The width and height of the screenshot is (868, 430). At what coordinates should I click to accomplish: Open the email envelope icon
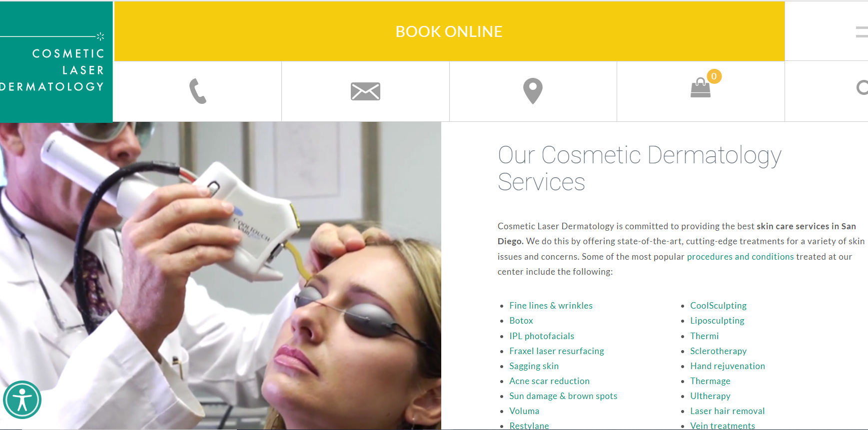pos(365,91)
